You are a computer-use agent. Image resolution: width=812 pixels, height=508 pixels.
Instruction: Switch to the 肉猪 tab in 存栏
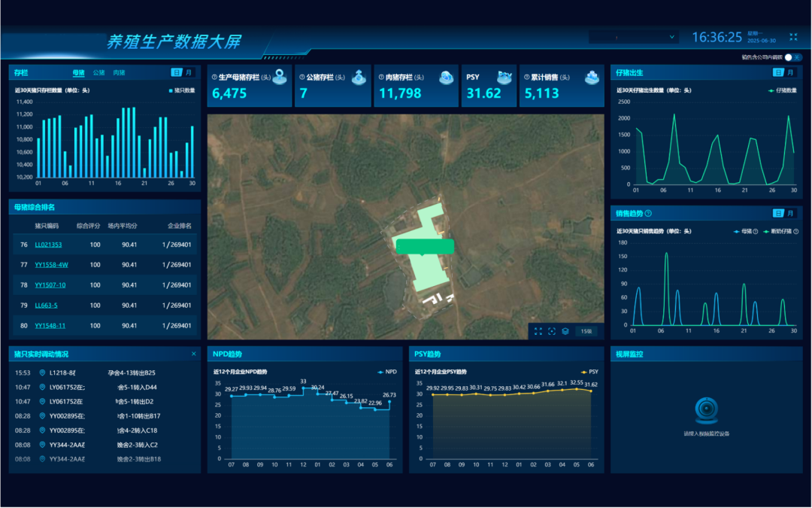click(119, 73)
